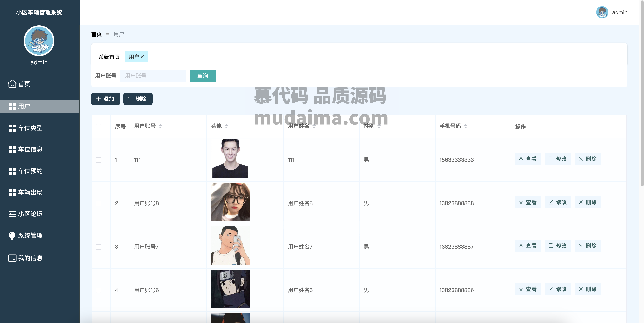Select the 用户 sidebar menu item
644x323 pixels.
(39, 106)
